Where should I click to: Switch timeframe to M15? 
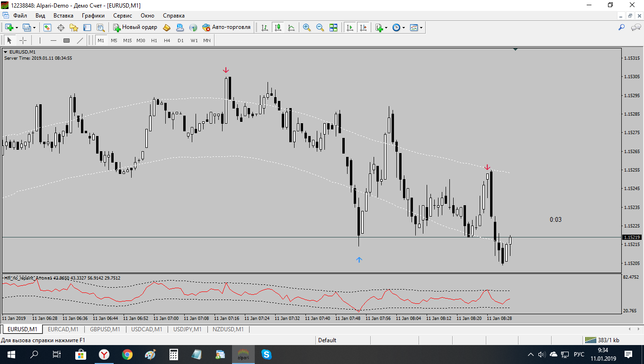point(127,40)
